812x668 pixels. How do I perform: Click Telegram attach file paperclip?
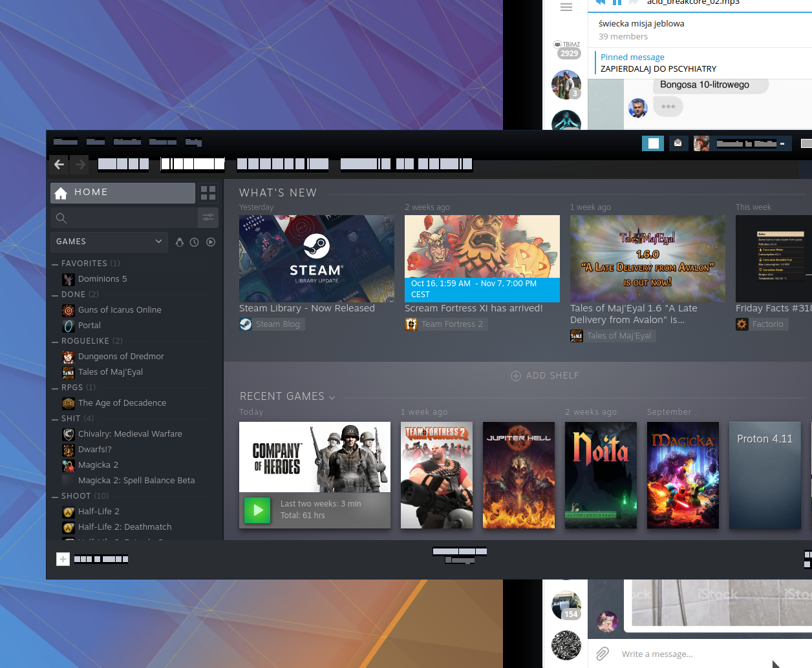pos(603,654)
